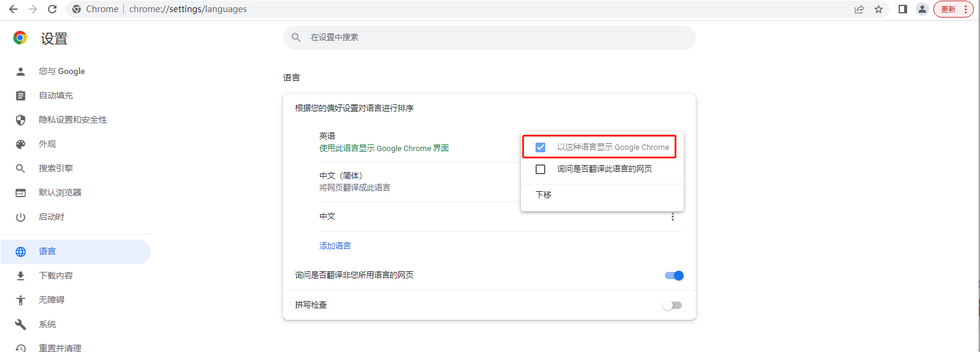The width and height of the screenshot is (980, 352).
Task: Open the side panel icon
Action: point(903,9)
